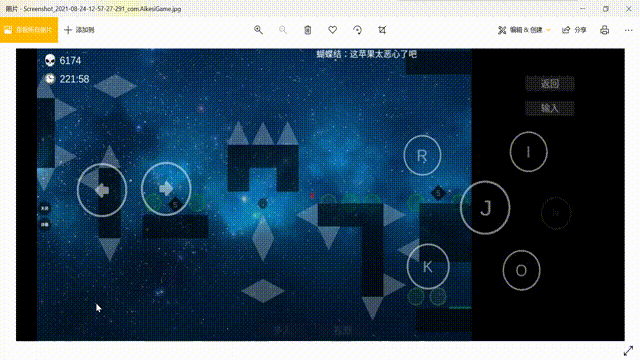640x360 pixels.
Task: Enter full screen with the diagonal arrows
Action: pyautogui.click(x=628, y=351)
